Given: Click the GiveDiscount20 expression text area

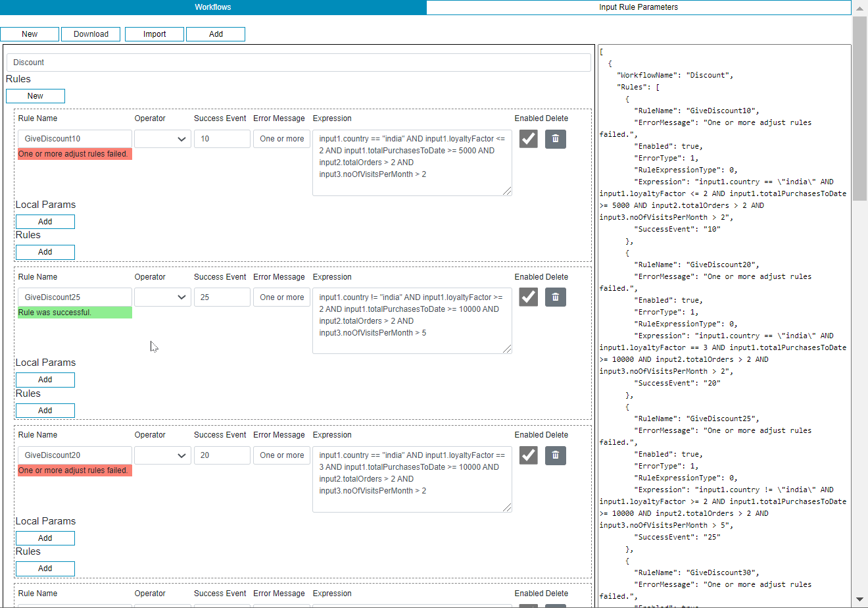Looking at the screenshot, I should [412, 479].
